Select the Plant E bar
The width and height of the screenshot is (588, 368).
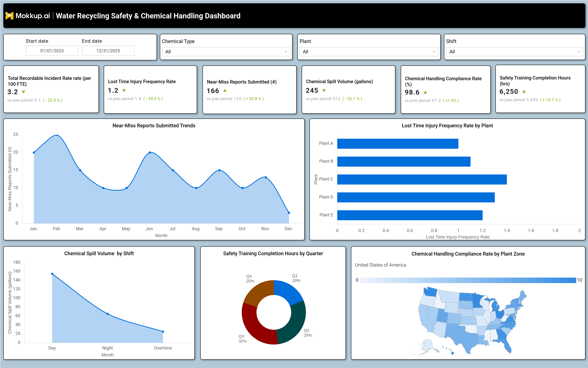[x=410, y=215]
